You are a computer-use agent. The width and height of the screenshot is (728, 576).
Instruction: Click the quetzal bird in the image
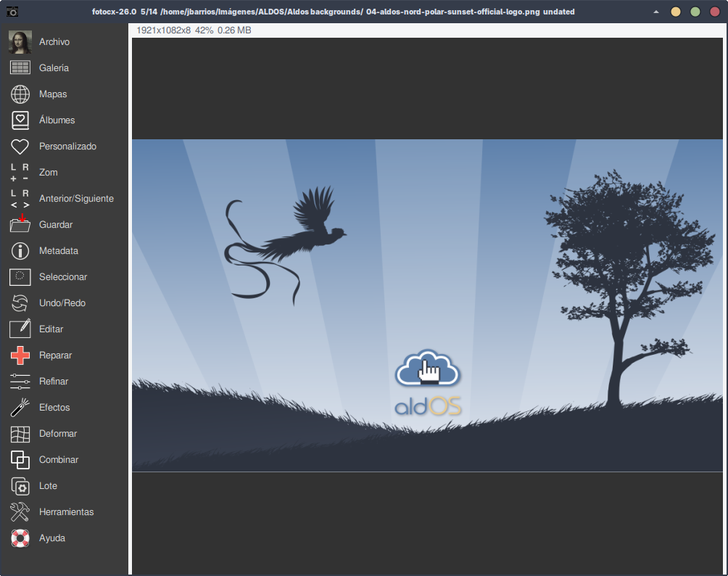click(286, 245)
